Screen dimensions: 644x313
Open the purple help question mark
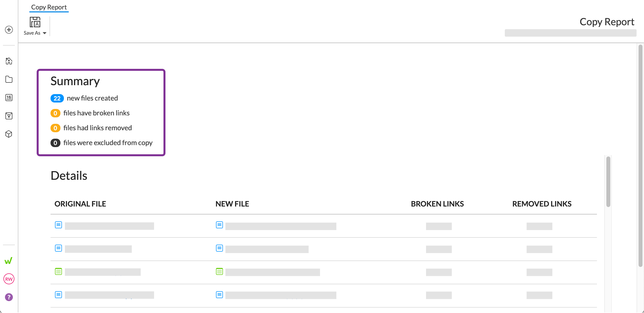[9, 297]
